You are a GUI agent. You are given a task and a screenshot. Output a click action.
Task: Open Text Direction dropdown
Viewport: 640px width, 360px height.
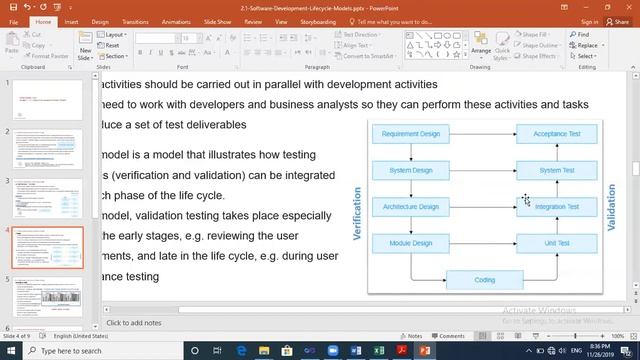358,35
